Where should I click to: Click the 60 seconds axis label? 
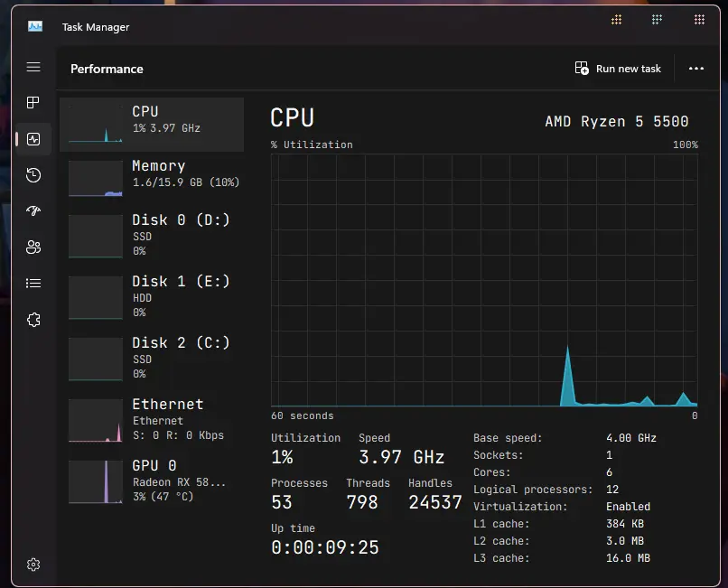[303, 415]
